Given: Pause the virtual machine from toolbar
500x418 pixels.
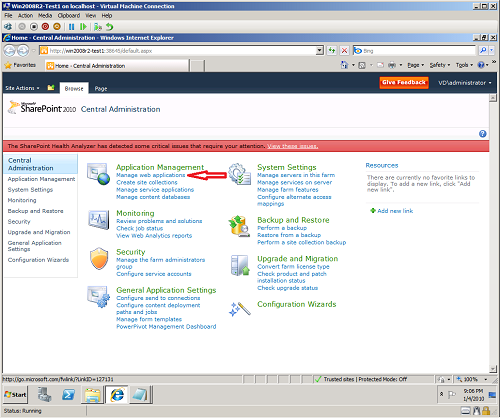Looking at the screenshot, I should (71, 27).
